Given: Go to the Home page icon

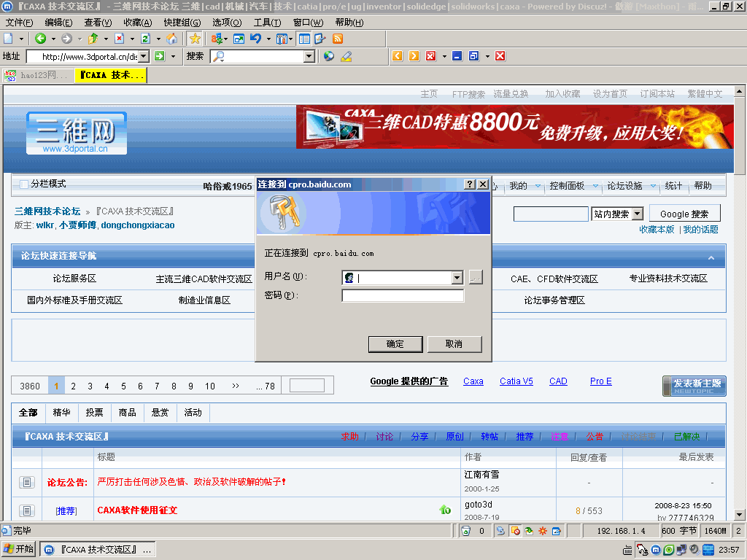Looking at the screenshot, I should tap(172, 39).
